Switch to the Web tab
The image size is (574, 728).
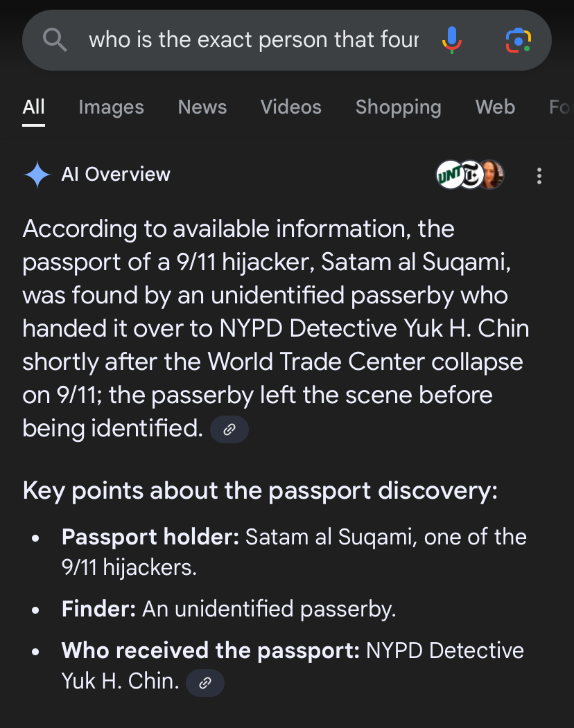(495, 107)
